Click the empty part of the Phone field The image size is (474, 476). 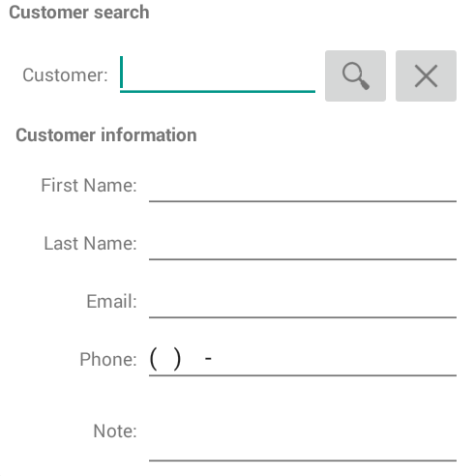(334, 360)
